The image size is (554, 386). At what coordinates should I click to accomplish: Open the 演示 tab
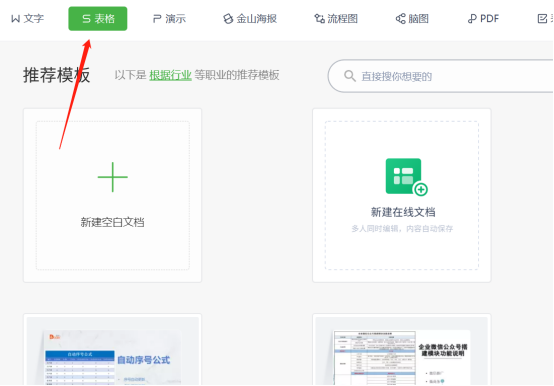tap(169, 19)
